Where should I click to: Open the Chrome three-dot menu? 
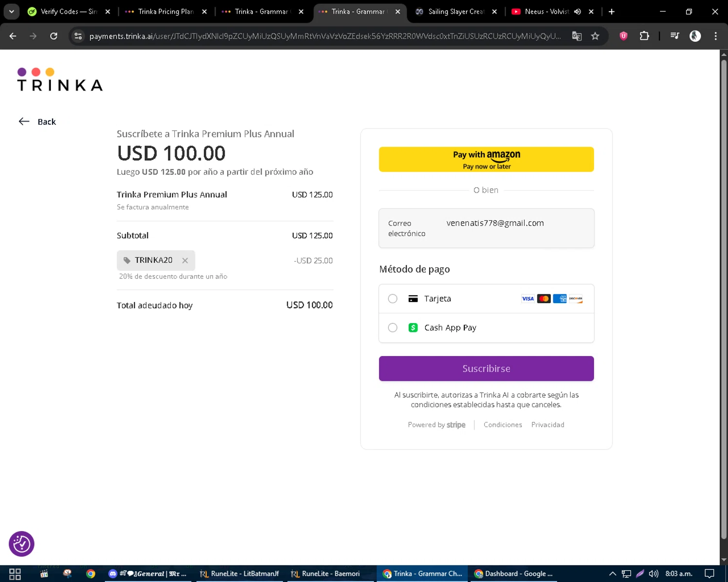point(715,36)
